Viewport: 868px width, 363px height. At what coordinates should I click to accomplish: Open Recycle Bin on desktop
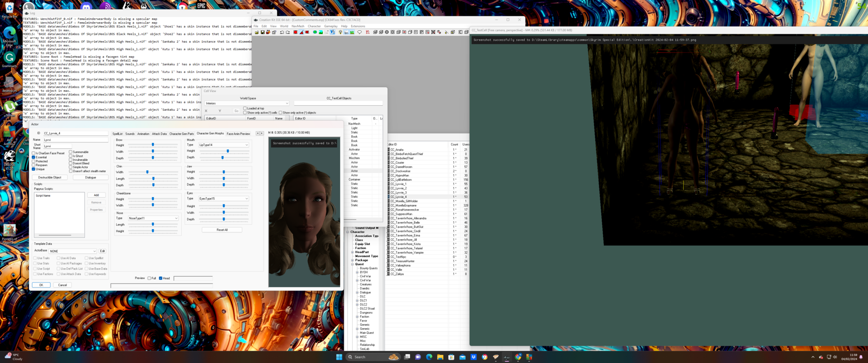pyautogui.click(x=9, y=10)
